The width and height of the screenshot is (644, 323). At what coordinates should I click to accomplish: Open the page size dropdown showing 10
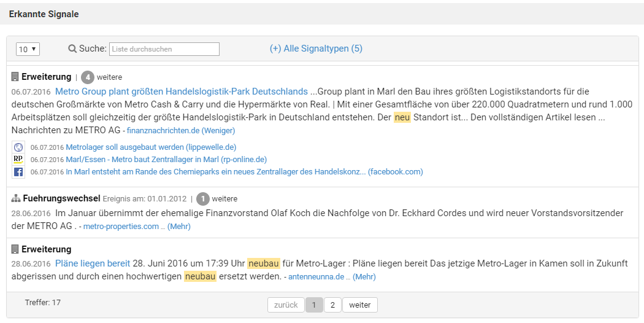click(28, 49)
